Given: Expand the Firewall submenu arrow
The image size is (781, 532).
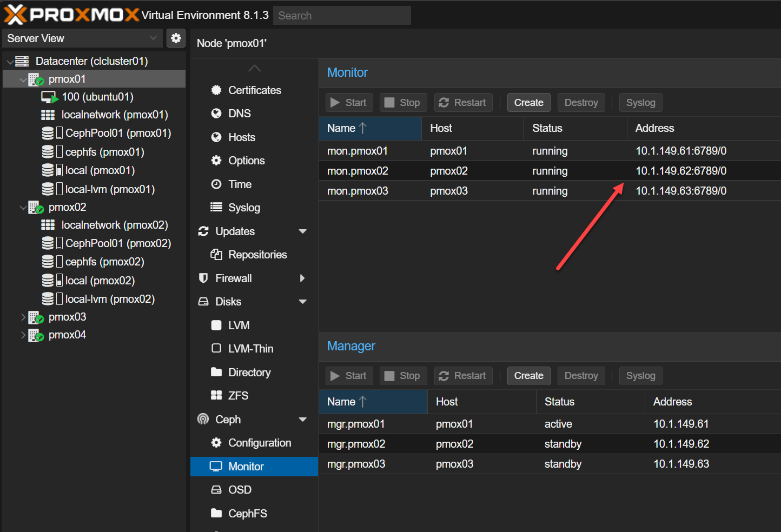Looking at the screenshot, I should click(302, 278).
